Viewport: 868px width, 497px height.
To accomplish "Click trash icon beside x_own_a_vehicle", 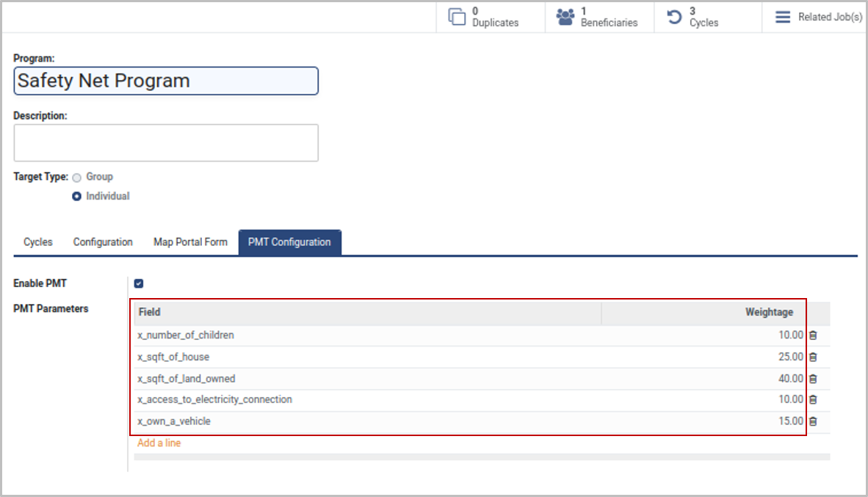I will tap(813, 422).
